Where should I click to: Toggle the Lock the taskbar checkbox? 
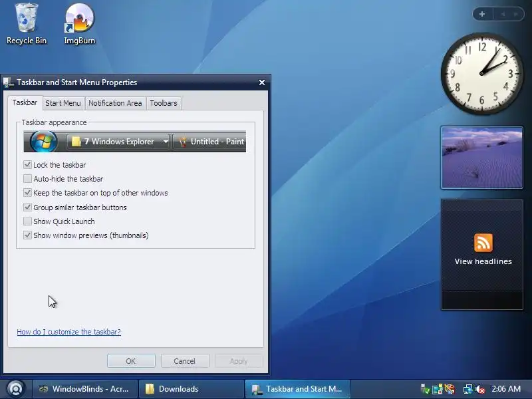[27, 164]
